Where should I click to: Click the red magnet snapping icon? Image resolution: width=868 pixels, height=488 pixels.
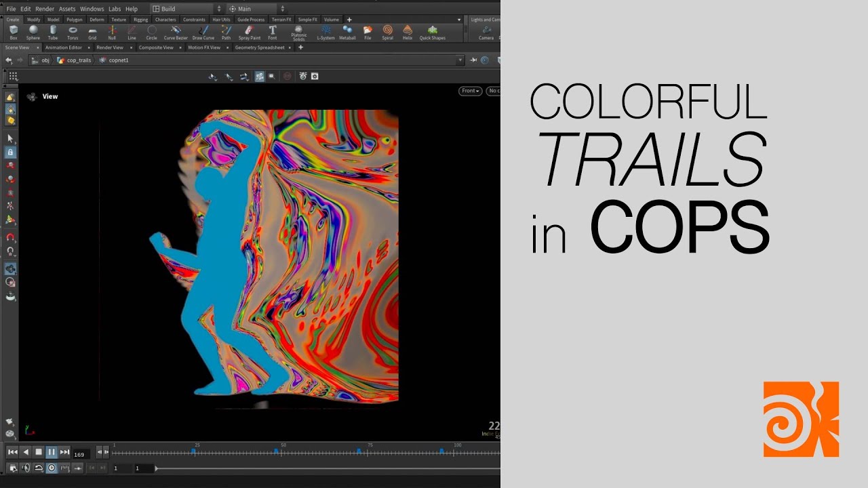tap(11, 237)
